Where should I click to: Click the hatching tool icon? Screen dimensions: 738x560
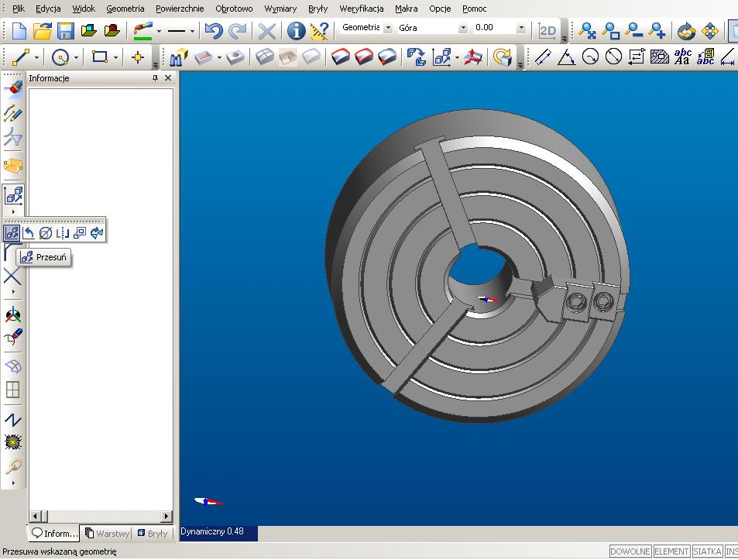pos(660,57)
